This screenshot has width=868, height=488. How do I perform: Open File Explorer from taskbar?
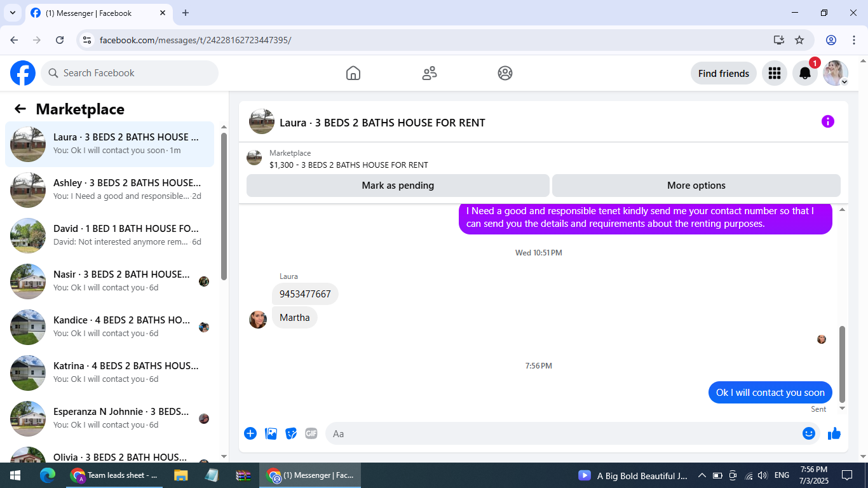[181, 475]
